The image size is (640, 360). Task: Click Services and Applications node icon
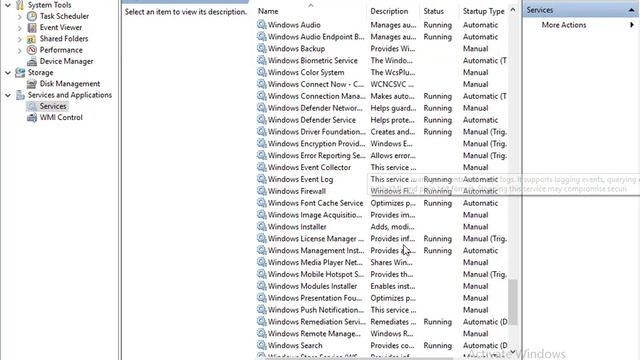click(20, 95)
